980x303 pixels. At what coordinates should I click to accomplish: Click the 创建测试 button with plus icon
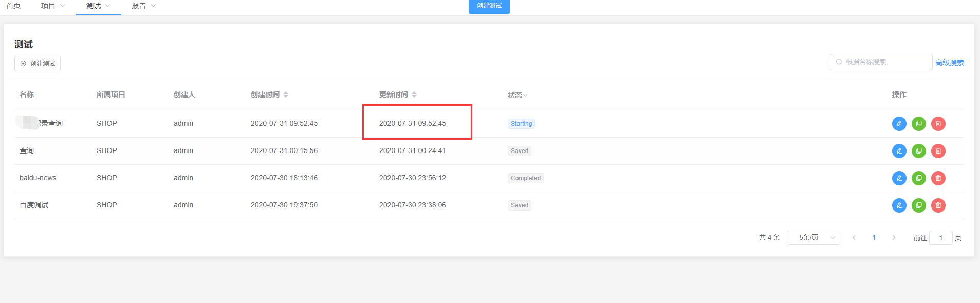[x=38, y=64]
